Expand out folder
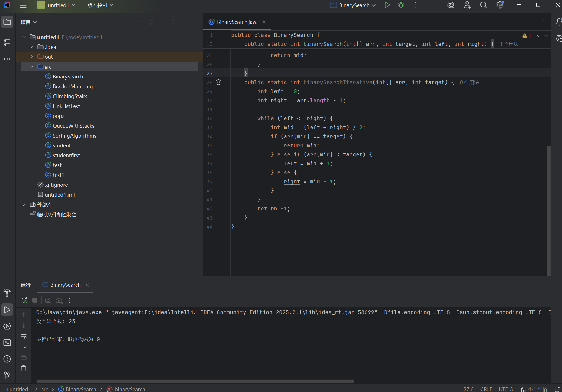562x392 pixels. coord(32,57)
